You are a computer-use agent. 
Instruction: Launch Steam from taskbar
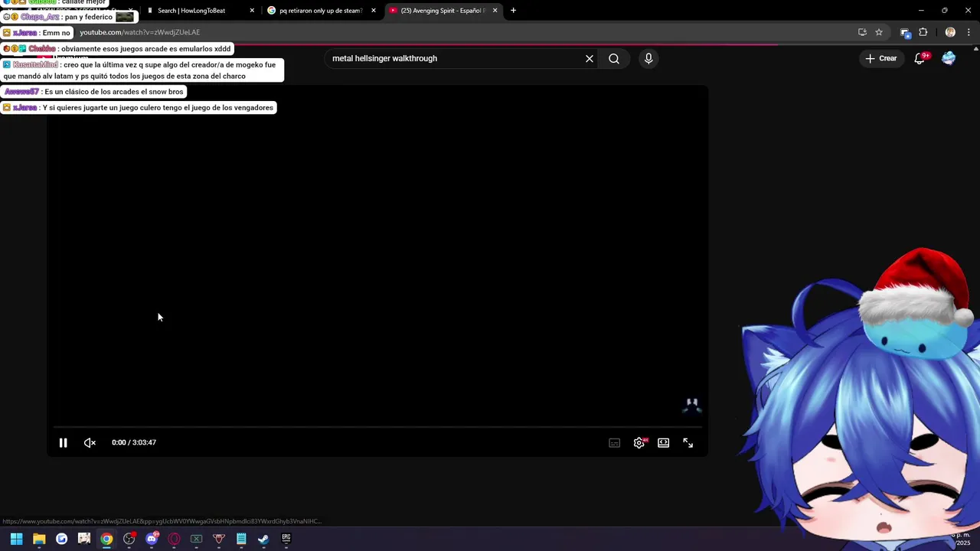coord(263,539)
